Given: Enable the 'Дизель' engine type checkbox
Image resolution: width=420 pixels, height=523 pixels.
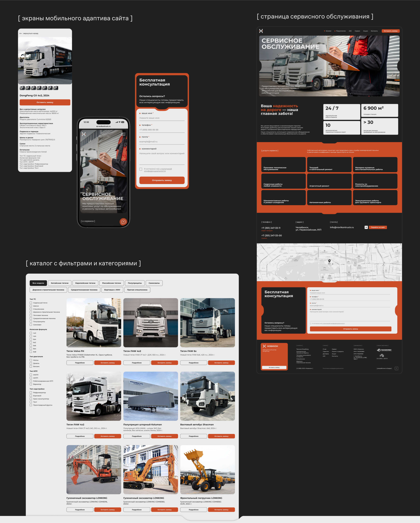Looking at the screenshot, I should point(31,363).
